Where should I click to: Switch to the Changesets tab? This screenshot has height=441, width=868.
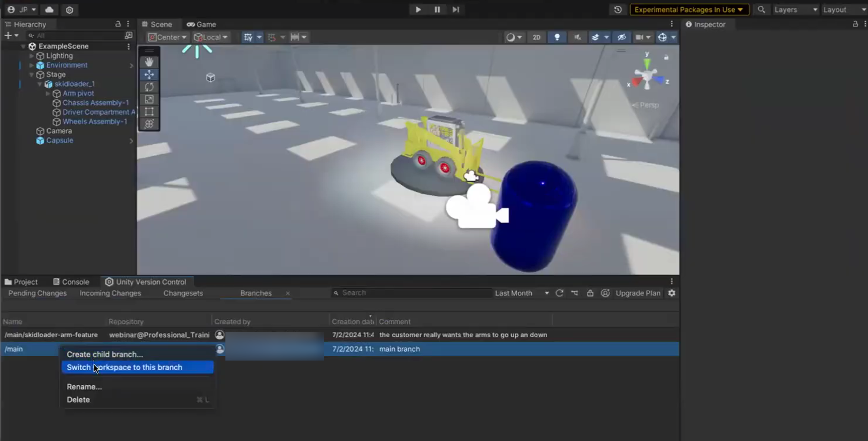[183, 293]
